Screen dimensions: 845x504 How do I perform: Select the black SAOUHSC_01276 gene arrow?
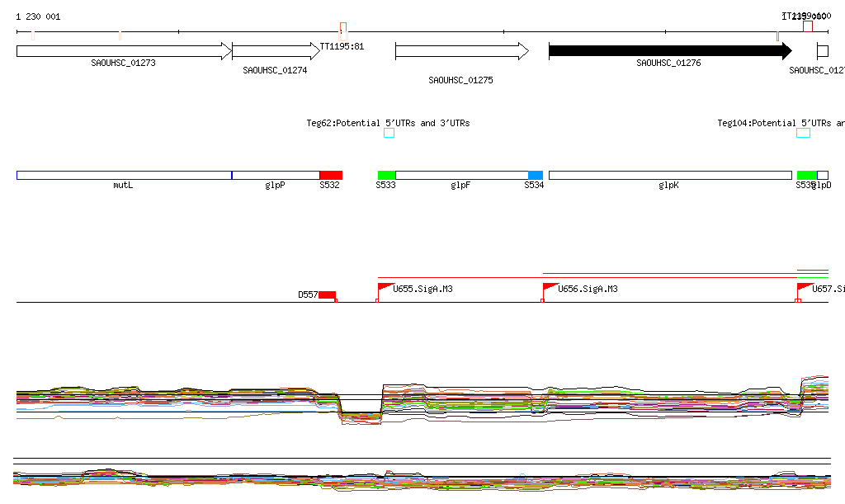670,51
